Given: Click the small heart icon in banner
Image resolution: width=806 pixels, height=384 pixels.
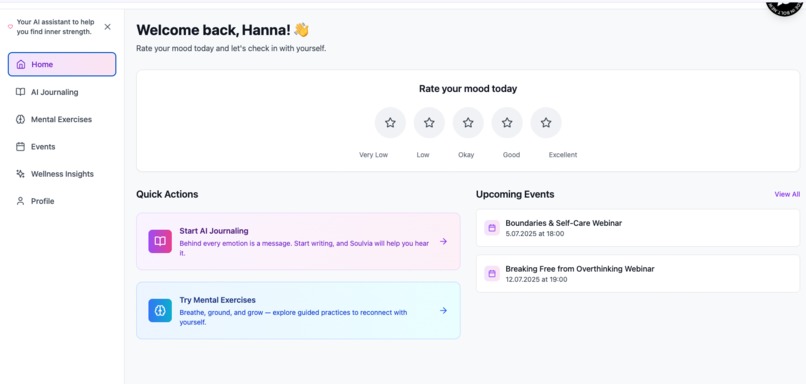Looking at the screenshot, I should (10, 27).
